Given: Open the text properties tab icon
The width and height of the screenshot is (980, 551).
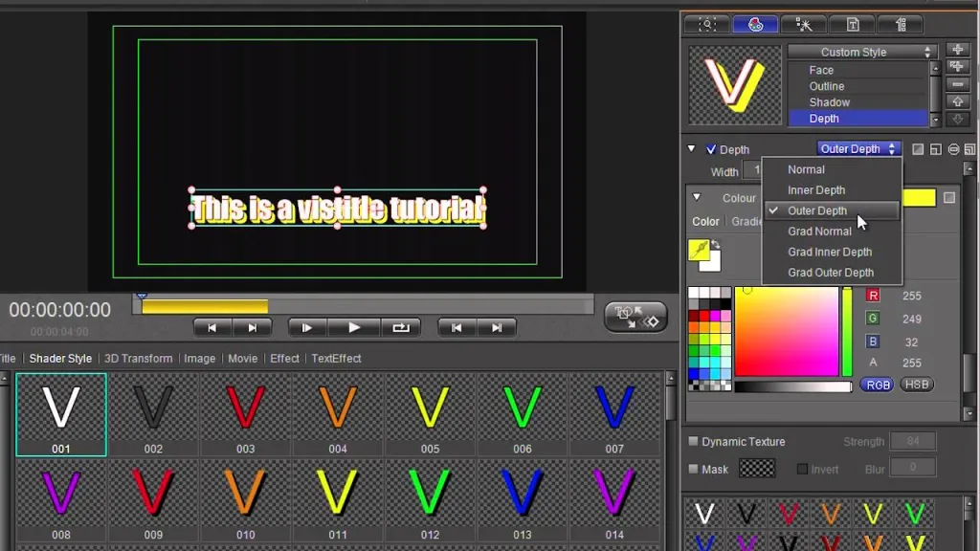Looking at the screenshot, I should tap(853, 24).
